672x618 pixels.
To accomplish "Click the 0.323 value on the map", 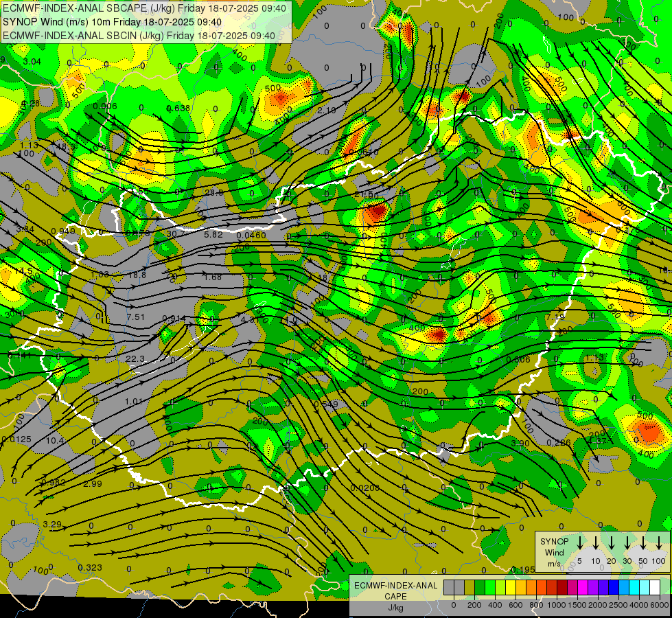I will (x=90, y=567).
